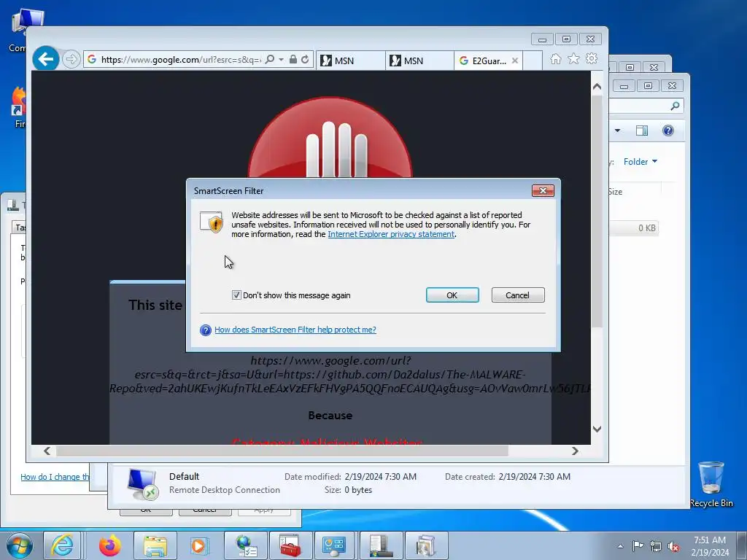Open the Recycle Bin on the desktop
This screenshot has width=747, height=560.
(x=711, y=484)
